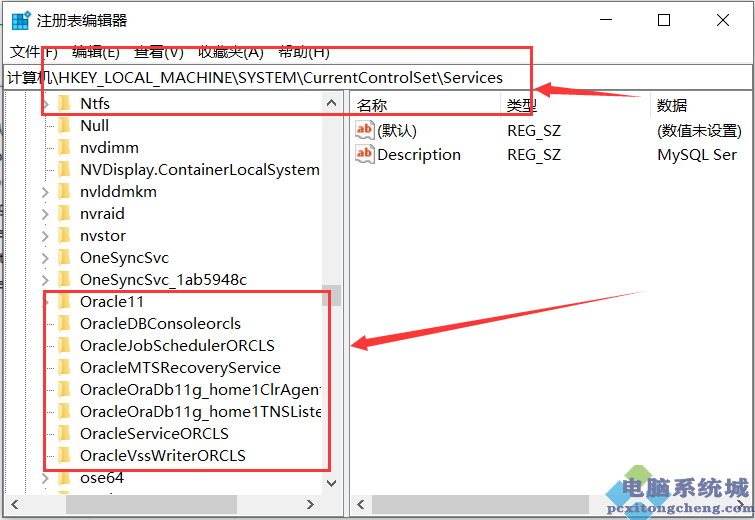Select the Null folder icon

point(64,126)
